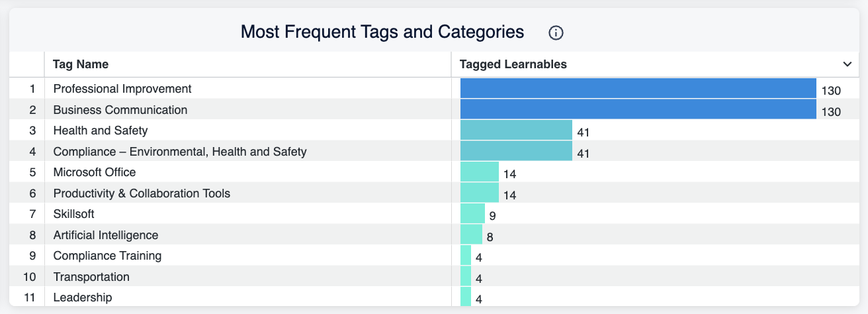Select the Tagged Learnables column header
868x314 pixels.
[x=513, y=64]
